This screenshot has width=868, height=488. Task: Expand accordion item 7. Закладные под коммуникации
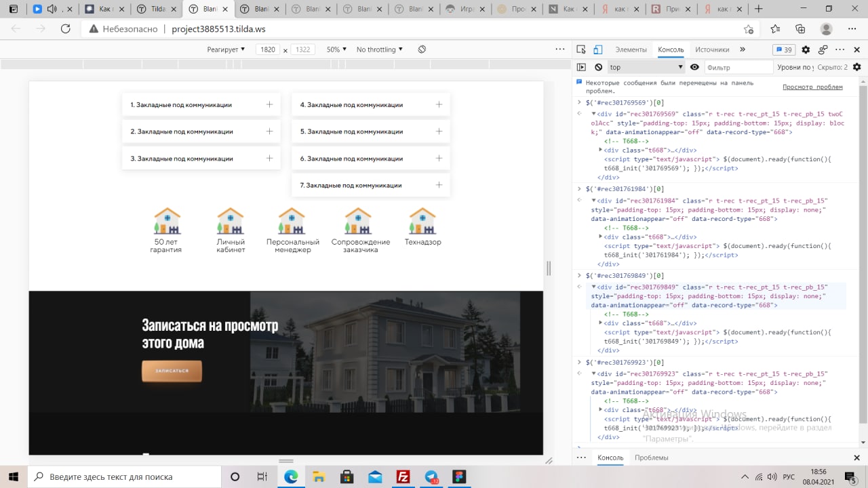pos(371,185)
